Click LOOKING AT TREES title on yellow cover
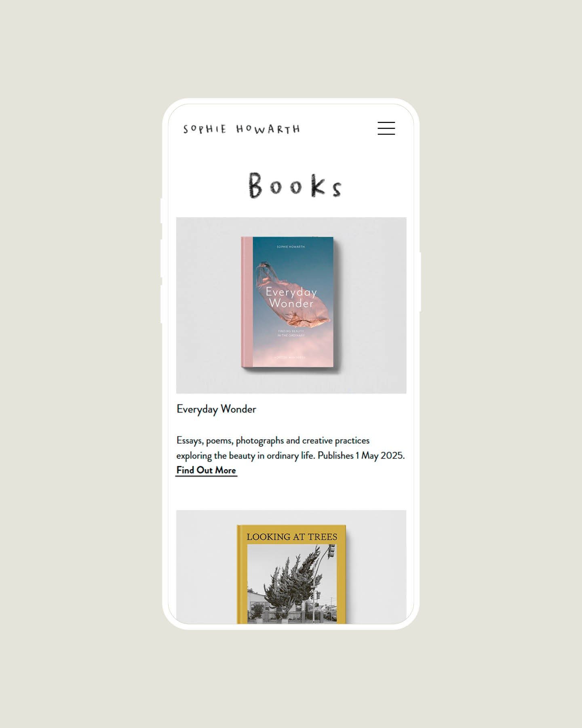582x728 pixels. coord(292,537)
